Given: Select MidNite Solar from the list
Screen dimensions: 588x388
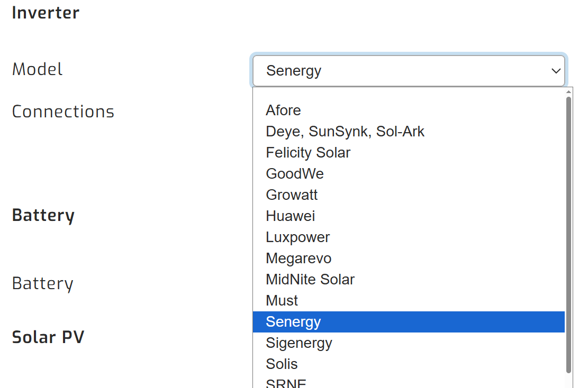Looking at the screenshot, I should pos(310,279).
